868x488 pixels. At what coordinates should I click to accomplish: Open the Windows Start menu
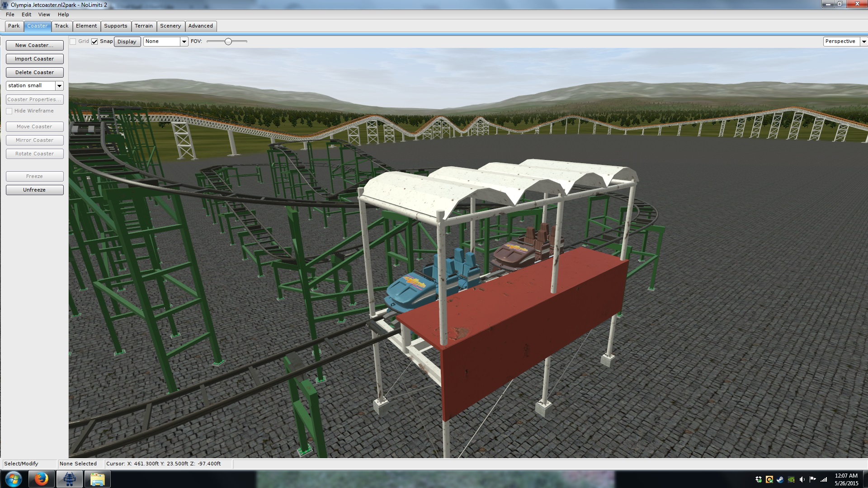tap(13, 479)
